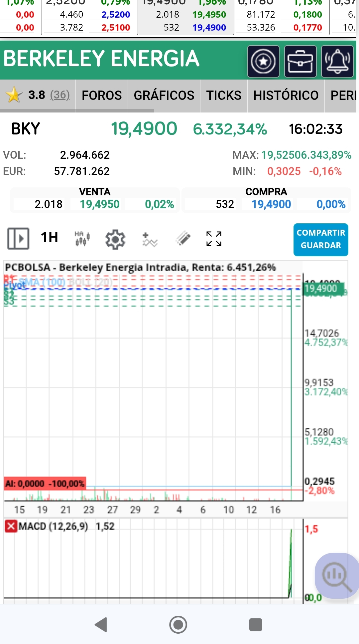Image resolution: width=359 pixels, height=644 pixels.
Task: Change the candlestick chart type icon
Action: (x=82, y=238)
